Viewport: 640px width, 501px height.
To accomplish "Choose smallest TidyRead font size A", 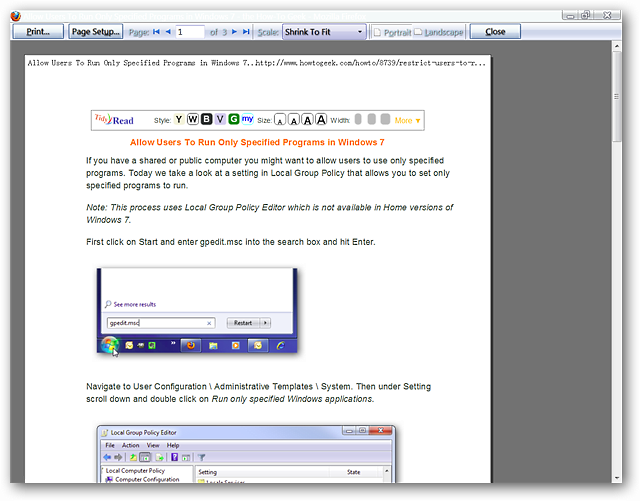I will click(280, 120).
